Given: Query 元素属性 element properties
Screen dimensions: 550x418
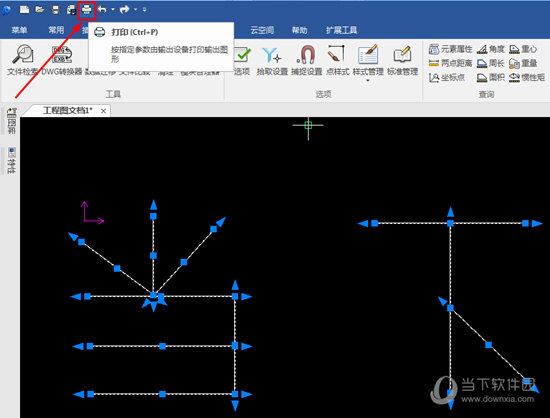Looking at the screenshot, I should [450, 49].
